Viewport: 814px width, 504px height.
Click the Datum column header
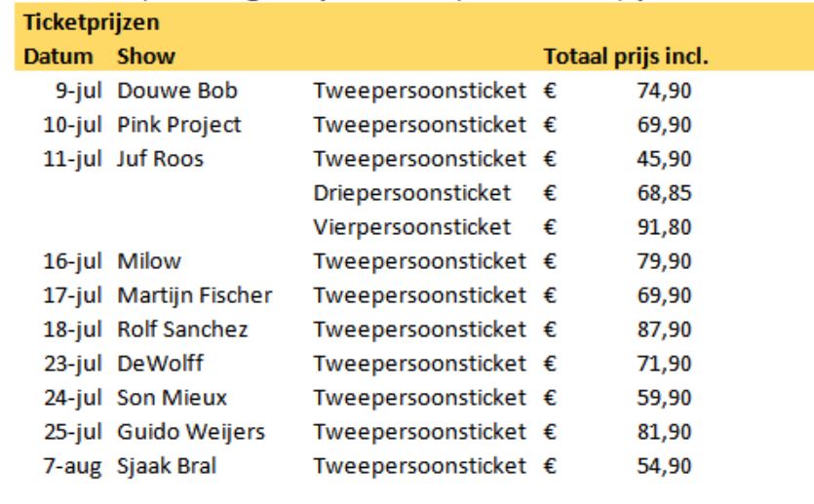58,57
